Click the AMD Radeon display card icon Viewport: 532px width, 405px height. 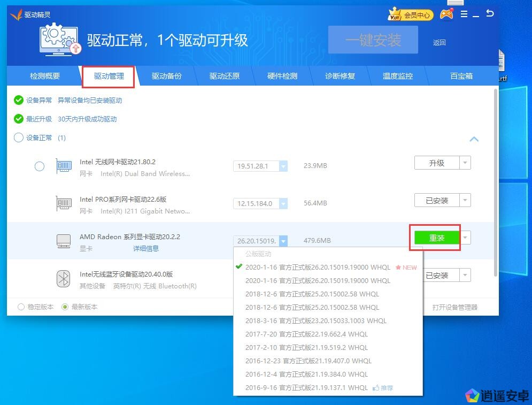(x=64, y=241)
